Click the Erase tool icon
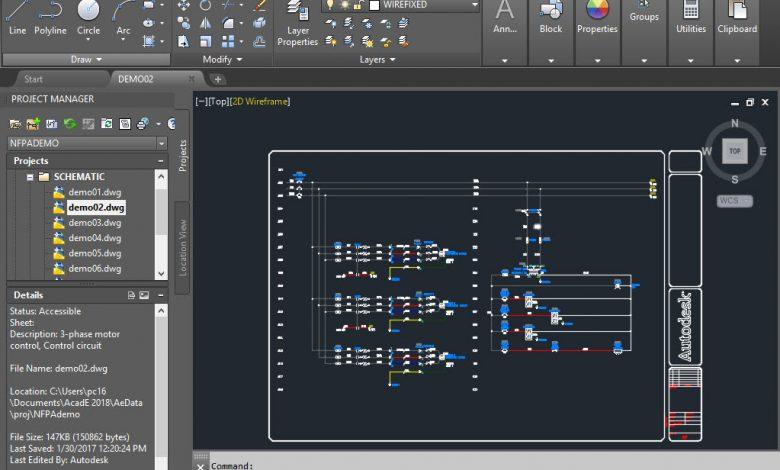The image size is (780, 470). tap(259, 5)
